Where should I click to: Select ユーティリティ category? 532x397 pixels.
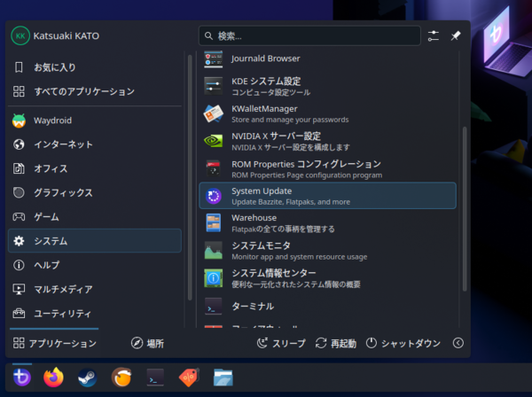(95, 314)
